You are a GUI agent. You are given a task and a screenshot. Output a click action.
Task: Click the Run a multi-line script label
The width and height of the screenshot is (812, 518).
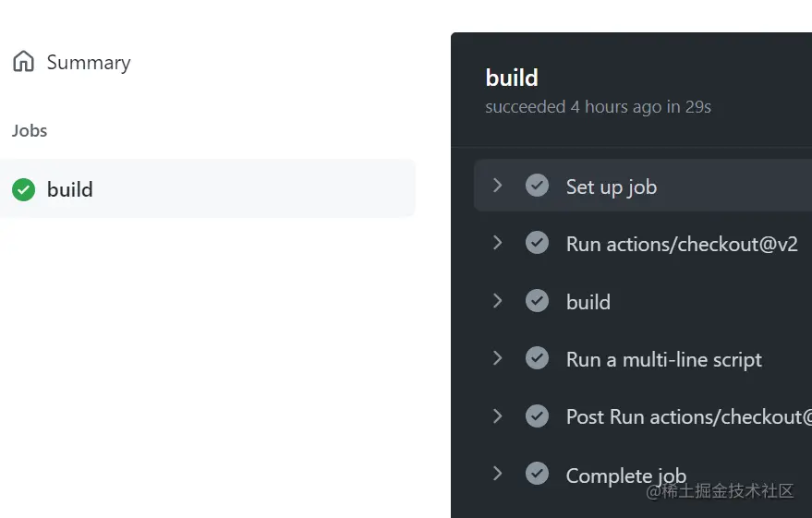(x=663, y=360)
